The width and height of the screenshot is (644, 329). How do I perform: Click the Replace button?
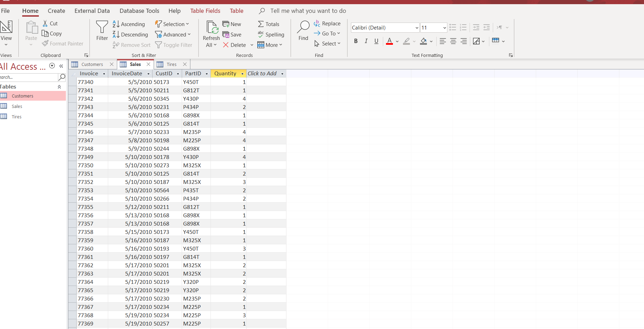327,24
